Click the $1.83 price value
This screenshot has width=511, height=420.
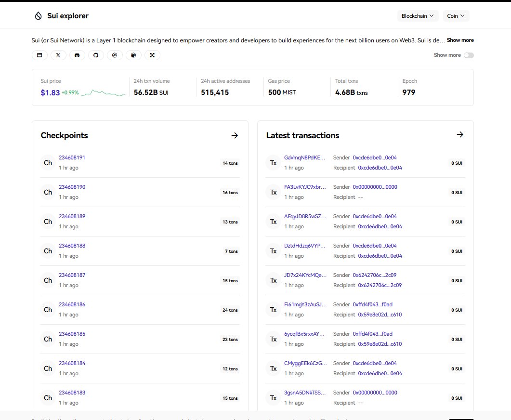(x=50, y=92)
